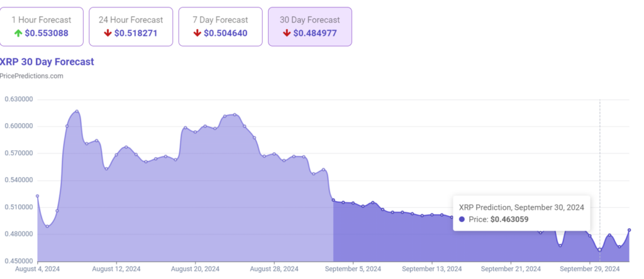
Task: Click the highlighted September 30 data point
Action: pos(599,250)
